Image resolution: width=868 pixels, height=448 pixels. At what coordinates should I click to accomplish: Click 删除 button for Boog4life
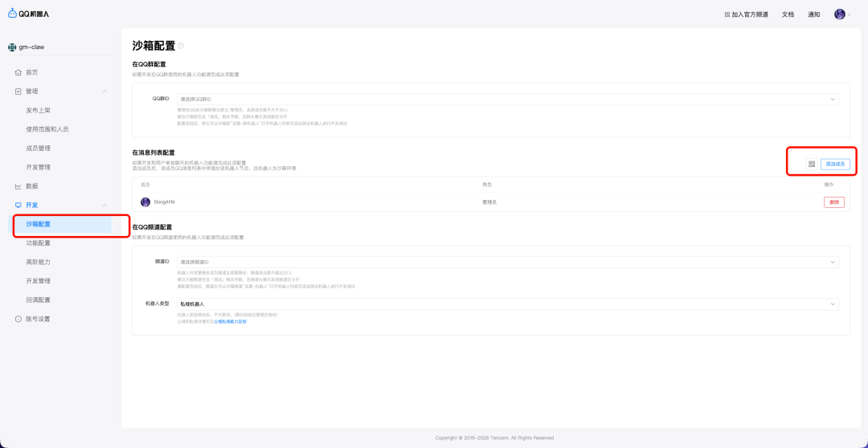click(834, 202)
